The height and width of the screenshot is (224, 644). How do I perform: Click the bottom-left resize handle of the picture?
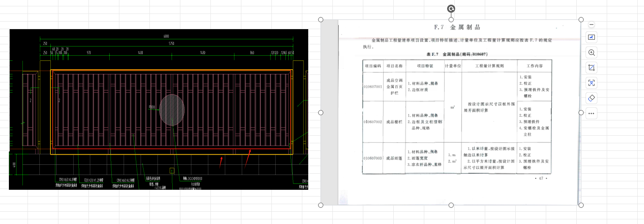pyautogui.click(x=321, y=205)
